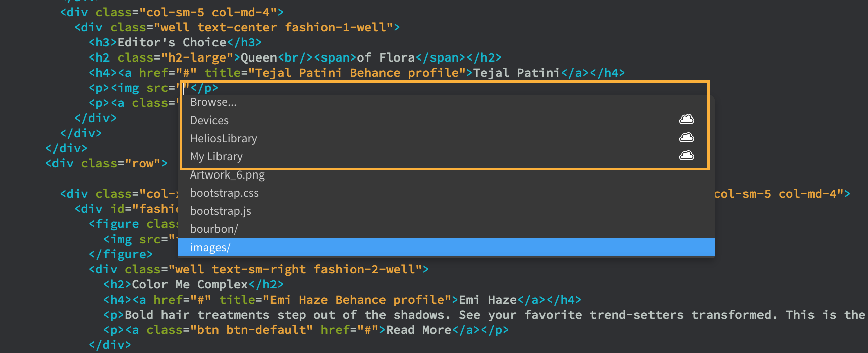Place cursor inside the empty img src quotes
The width and height of the screenshot is (868, 353).
(x=184, y=88)
